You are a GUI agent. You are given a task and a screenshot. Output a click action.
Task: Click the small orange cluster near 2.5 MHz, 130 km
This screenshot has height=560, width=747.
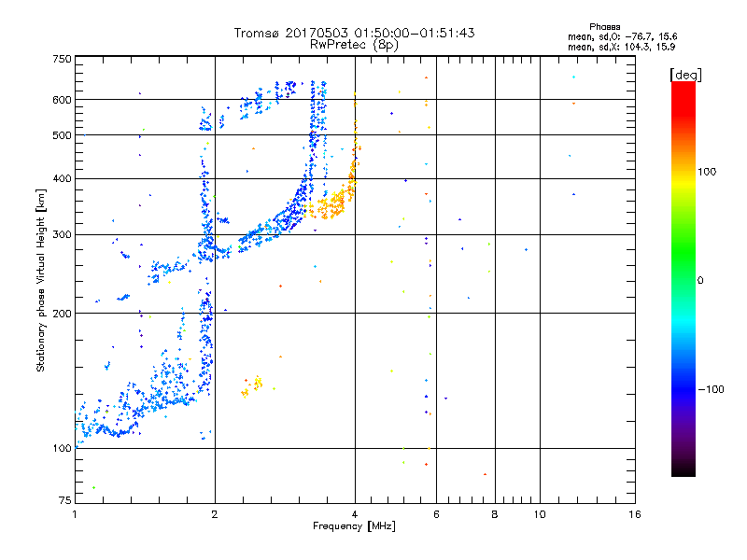252,386
